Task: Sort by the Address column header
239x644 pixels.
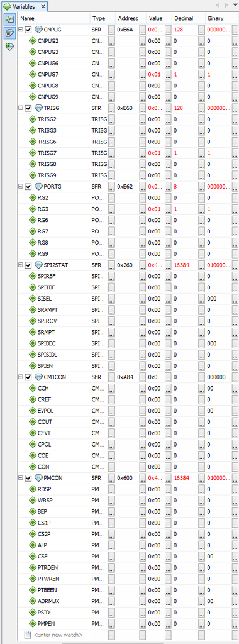Action: 131,18
